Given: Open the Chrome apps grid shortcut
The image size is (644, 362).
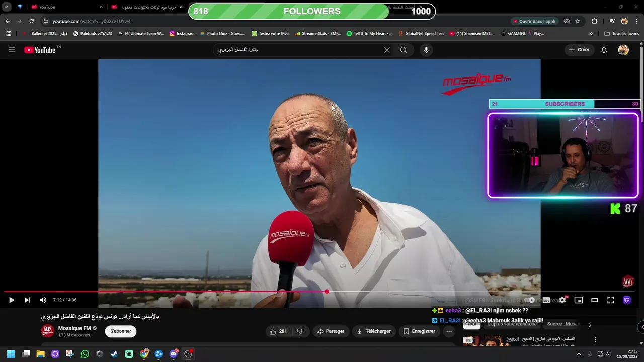Looking at the screenshot, I should [x=9, y=34].
